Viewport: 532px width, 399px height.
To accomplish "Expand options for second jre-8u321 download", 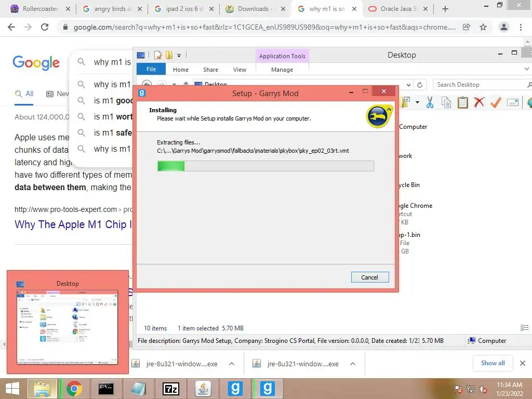I will pos(353,364).
